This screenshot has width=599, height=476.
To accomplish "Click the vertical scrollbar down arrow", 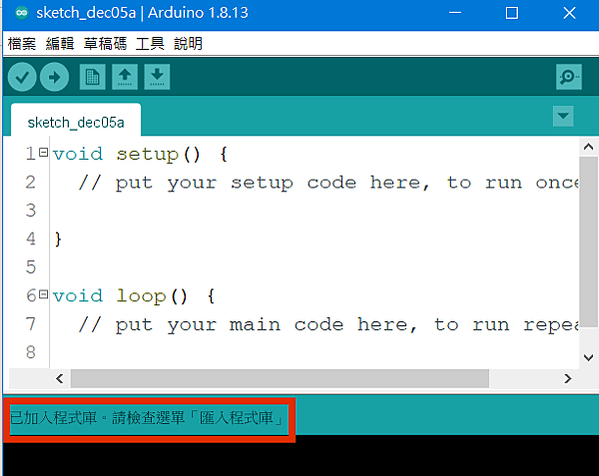I will [x=589, y=358].
